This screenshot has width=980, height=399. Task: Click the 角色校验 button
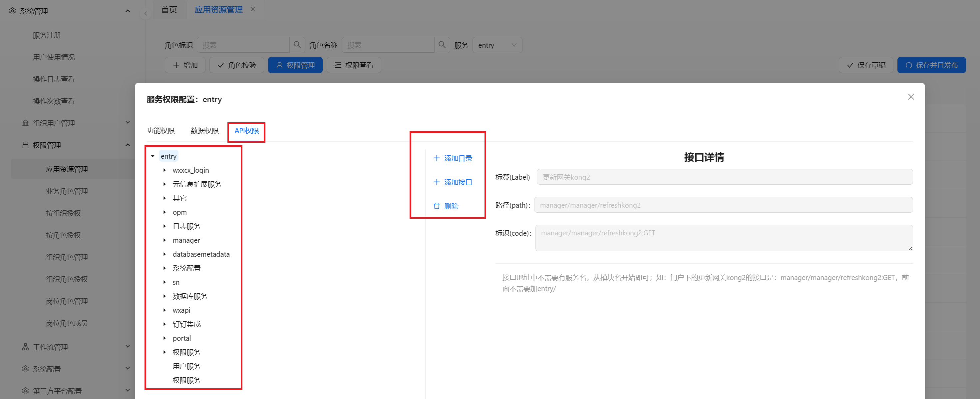pos(237,65)
